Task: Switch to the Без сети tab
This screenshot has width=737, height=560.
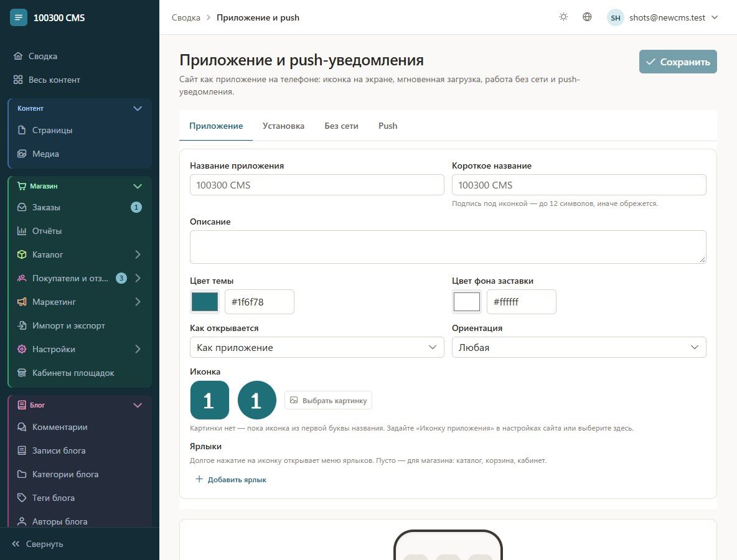Action: coord(341,126)
